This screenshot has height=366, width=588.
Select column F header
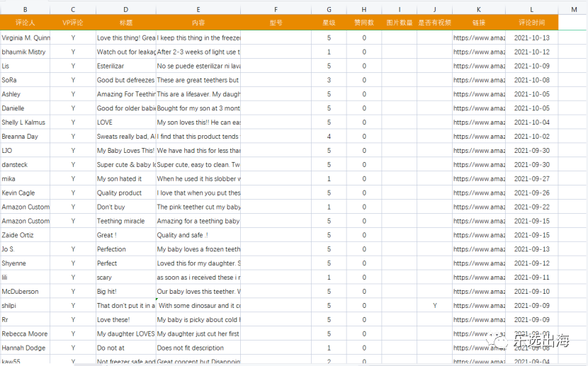point(276,9)
